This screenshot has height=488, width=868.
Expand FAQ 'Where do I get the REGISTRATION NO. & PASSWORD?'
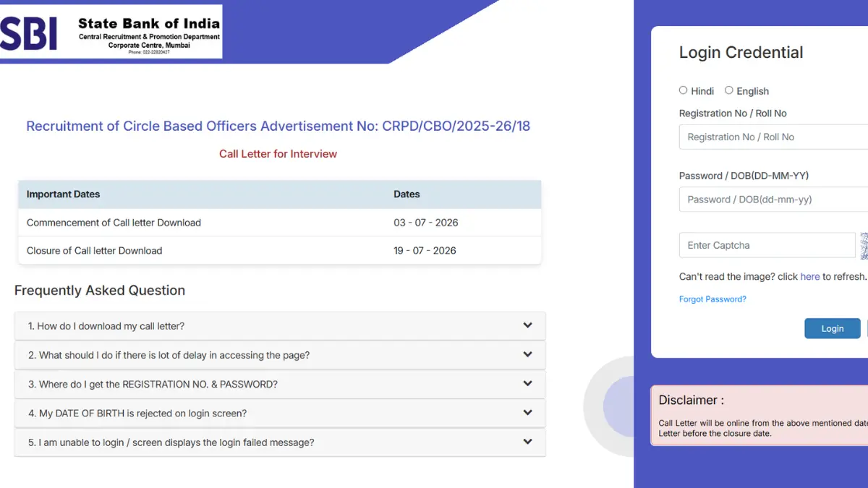[280, 384]
